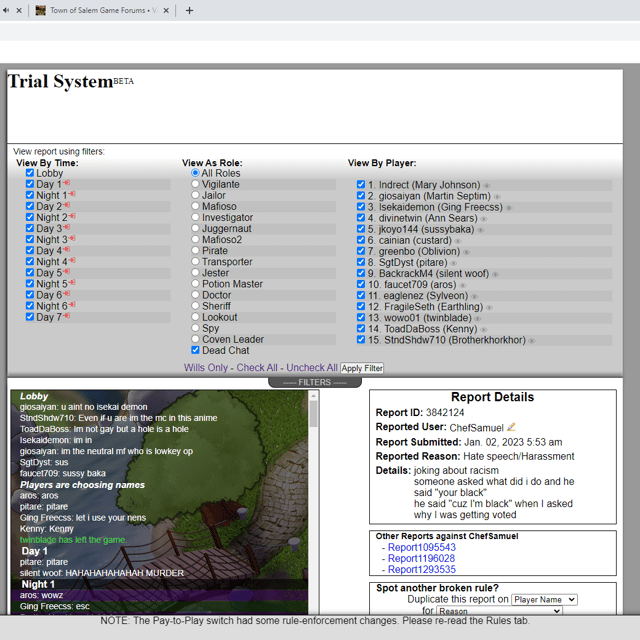Select the Jailor role radio button
Viewport: 640px width, 640px height.
pos(196,195)
